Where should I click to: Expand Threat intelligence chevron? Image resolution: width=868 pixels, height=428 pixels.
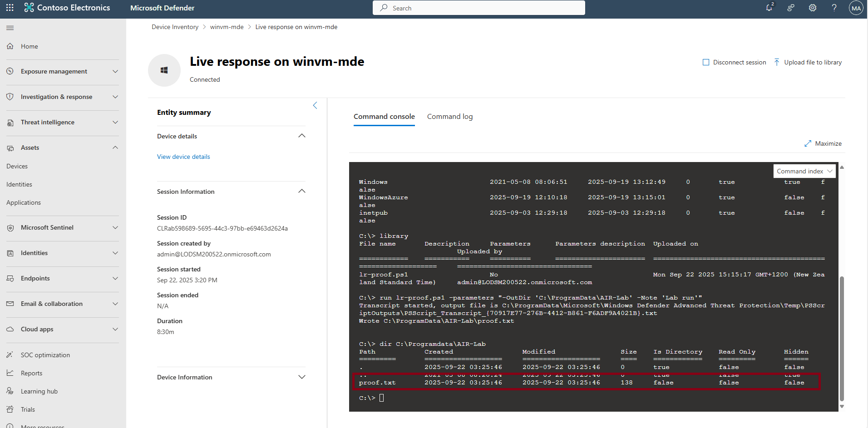pos(115,122)
